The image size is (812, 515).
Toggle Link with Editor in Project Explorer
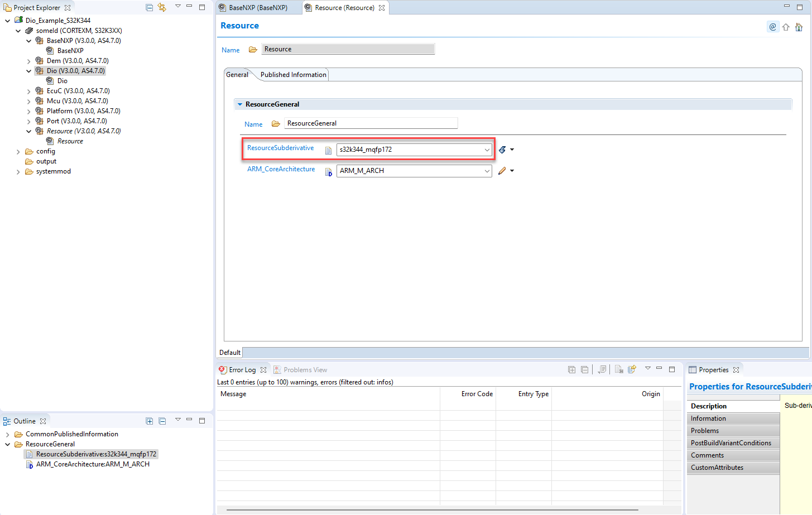[x=162, y=7]
